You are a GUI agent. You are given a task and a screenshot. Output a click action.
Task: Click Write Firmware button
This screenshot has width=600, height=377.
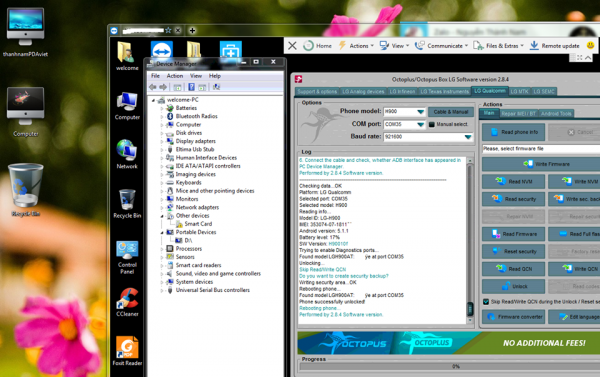click(546, 164)
